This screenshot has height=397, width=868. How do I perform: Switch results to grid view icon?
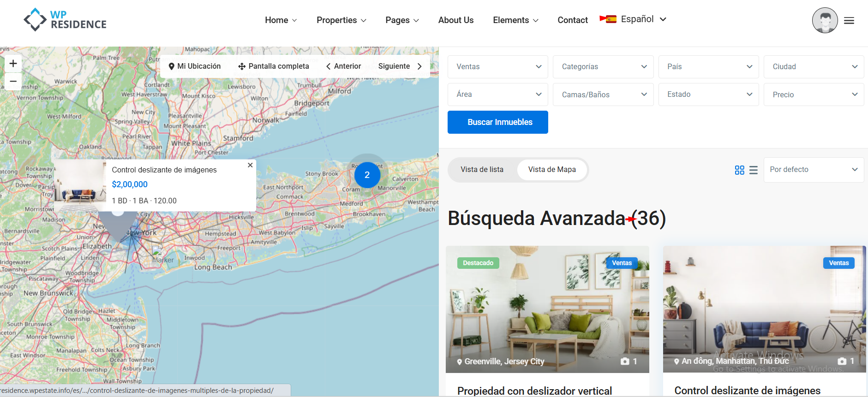pyautogui.click(x=740, y=170)
